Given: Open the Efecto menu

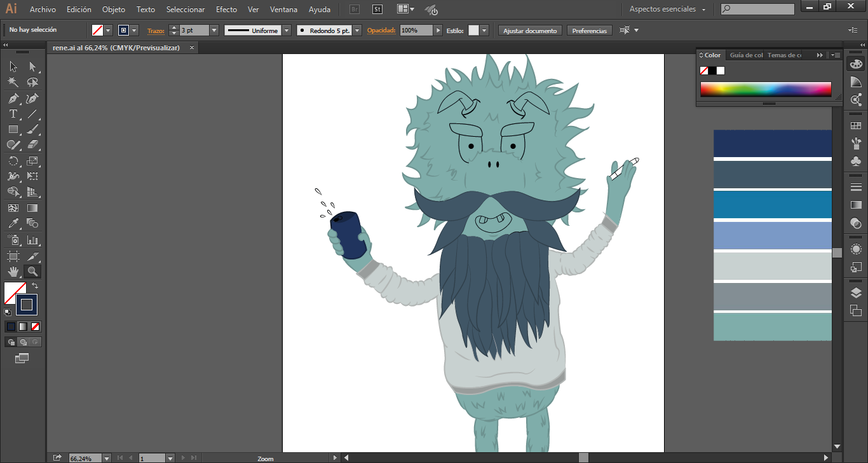Looking at the screenshot, I should point(226,10).
